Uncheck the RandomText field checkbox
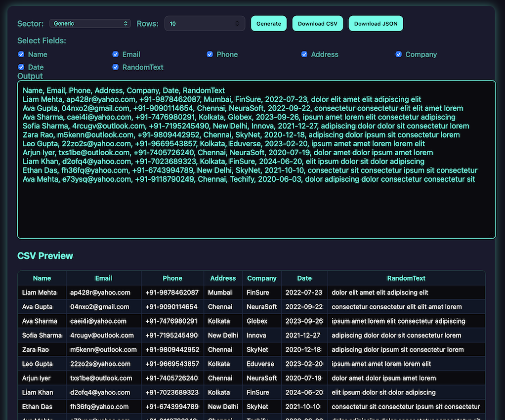 click(115, 67)
